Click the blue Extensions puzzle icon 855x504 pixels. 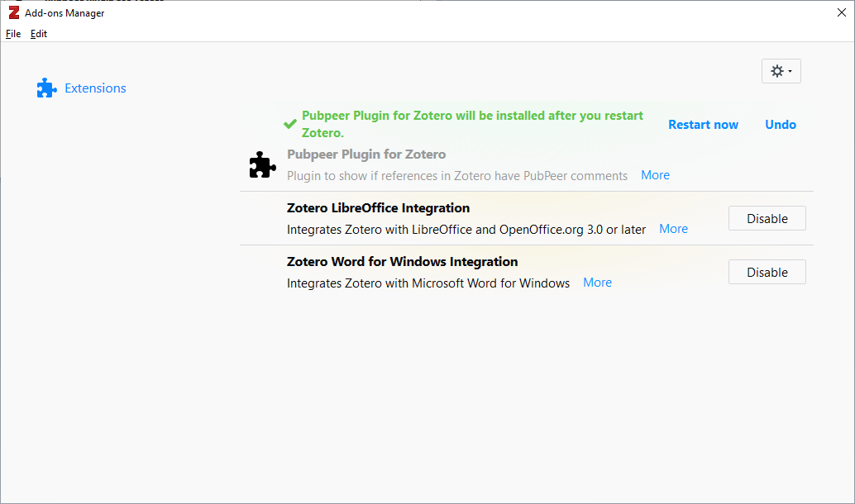coord(46,88)
